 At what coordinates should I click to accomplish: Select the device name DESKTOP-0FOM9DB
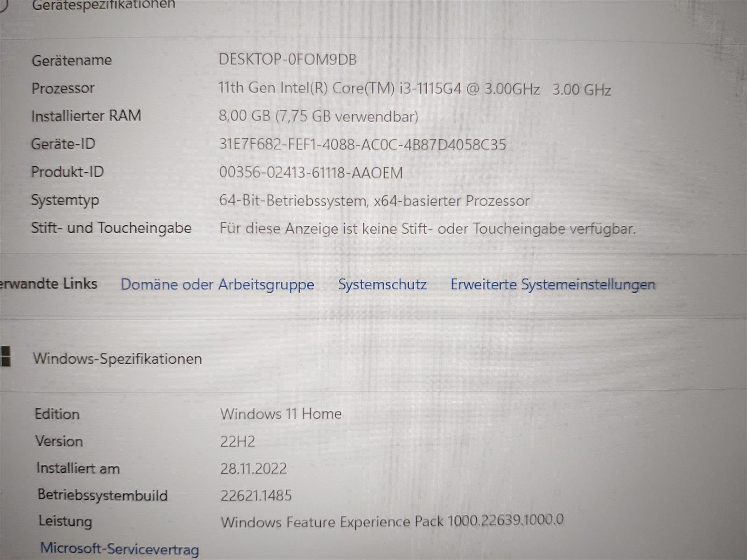pos(288,60)
